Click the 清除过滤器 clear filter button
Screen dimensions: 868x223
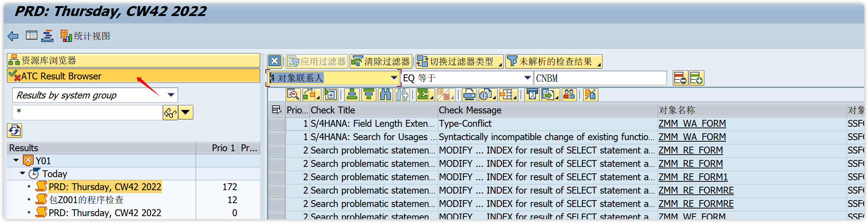tap(381, 61)
